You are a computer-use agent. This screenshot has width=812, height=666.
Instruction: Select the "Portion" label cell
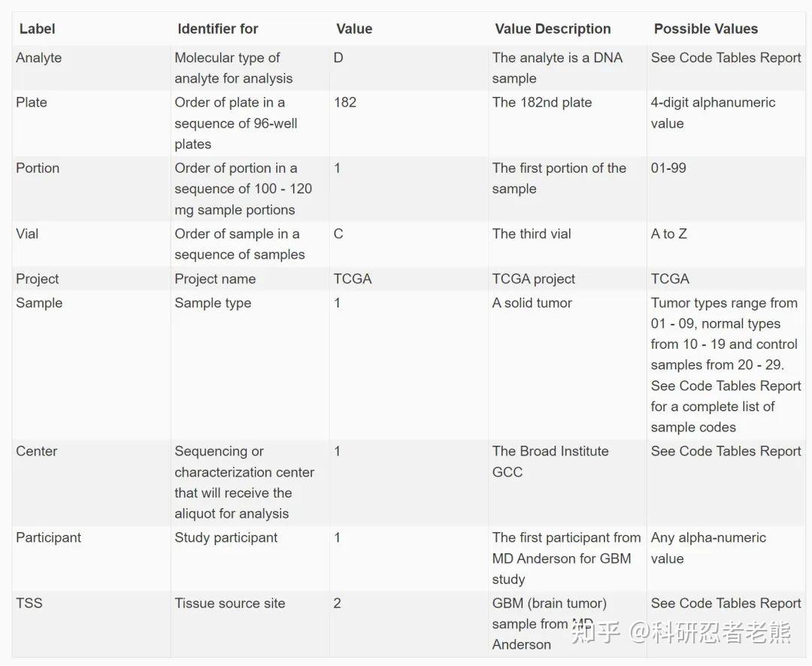[38, 168]
